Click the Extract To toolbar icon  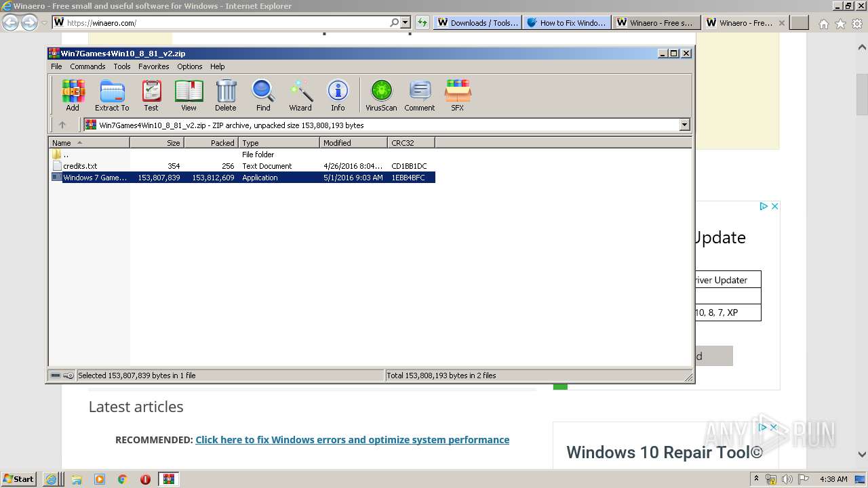tap(112, 95)
